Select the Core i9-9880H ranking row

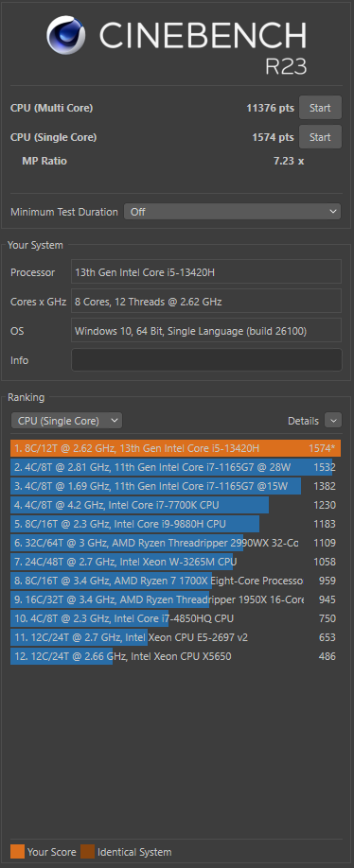click(176, 524)
